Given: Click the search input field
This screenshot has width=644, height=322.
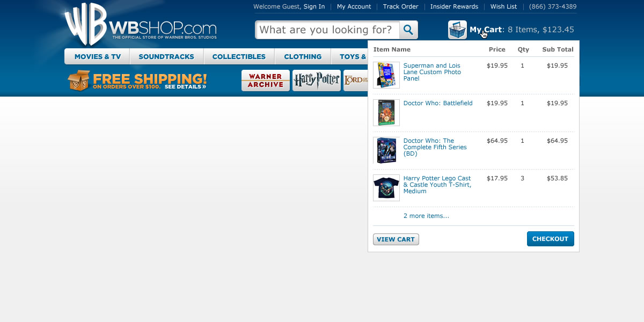Looking at the screenshot, I should (327, 30).
